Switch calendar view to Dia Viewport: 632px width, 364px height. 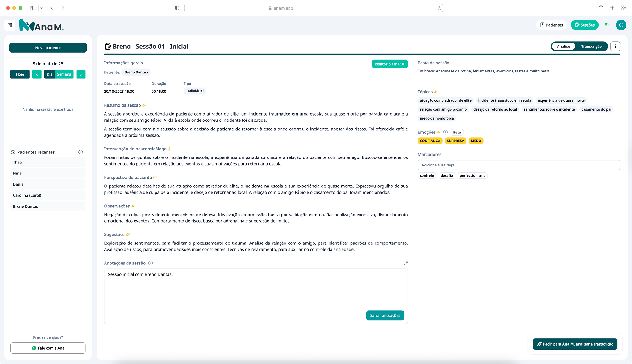pyautogui.click(x=49, y=74)
